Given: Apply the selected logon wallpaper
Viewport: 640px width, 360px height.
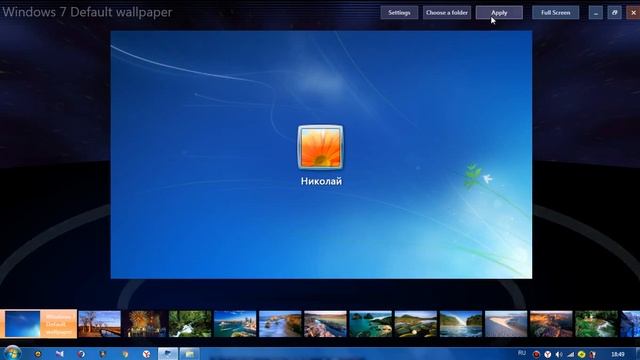Looking at the screenshot, I should (x=499, y=13).
